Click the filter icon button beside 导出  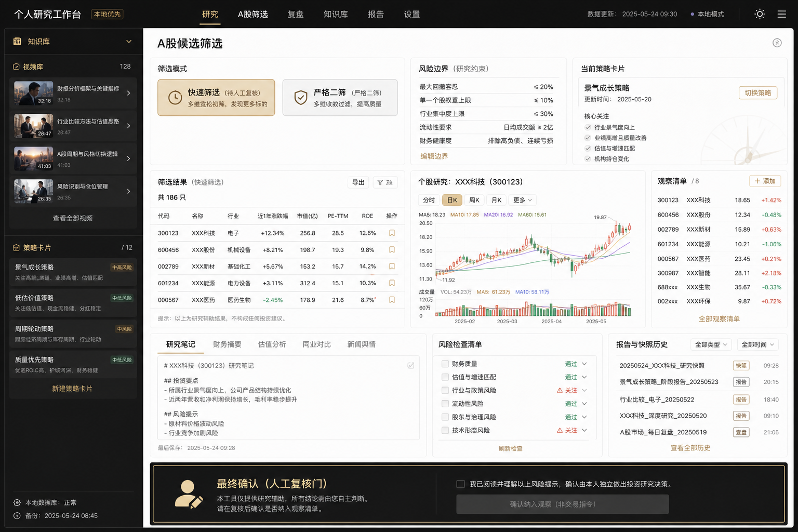pyautogui.click(x=385, y=182)
